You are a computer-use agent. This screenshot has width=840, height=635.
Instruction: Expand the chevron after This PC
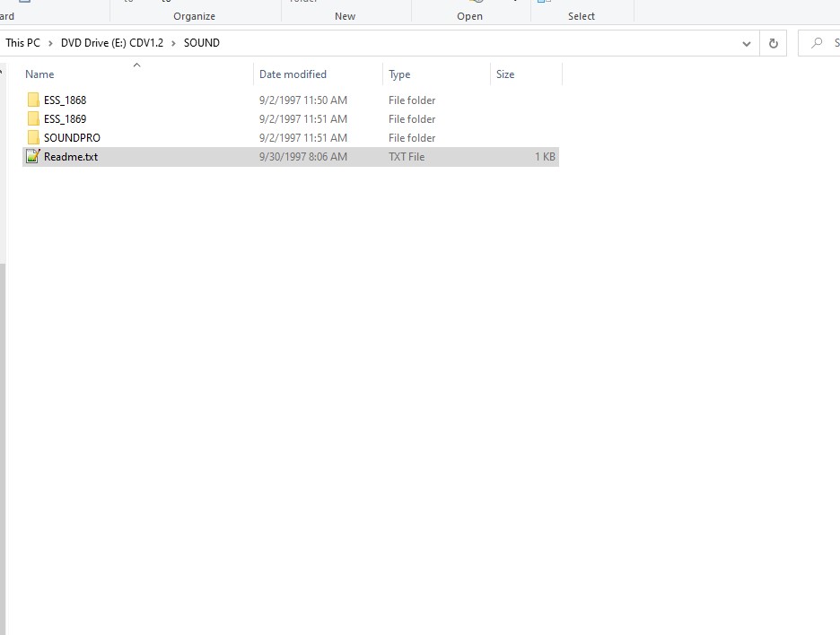[x=51, y=43]
